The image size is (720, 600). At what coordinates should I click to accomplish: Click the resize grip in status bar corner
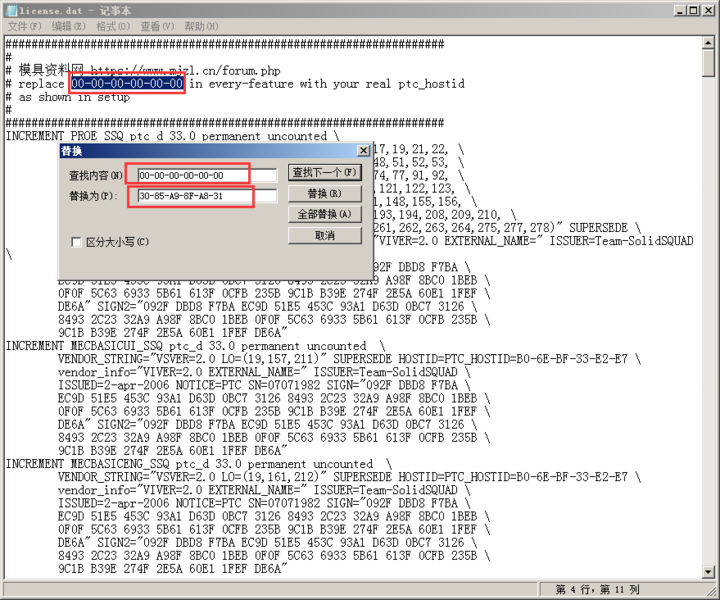712,590
